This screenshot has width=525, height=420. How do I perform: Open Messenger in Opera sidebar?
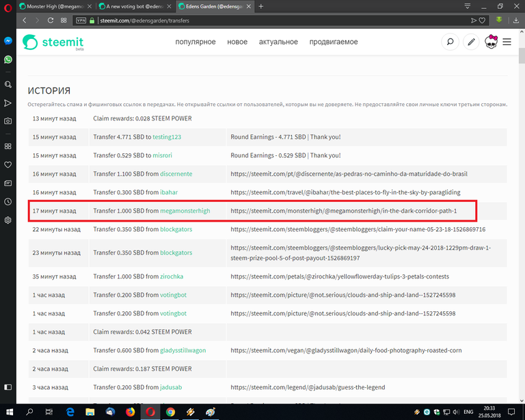[x=8, y=41]
